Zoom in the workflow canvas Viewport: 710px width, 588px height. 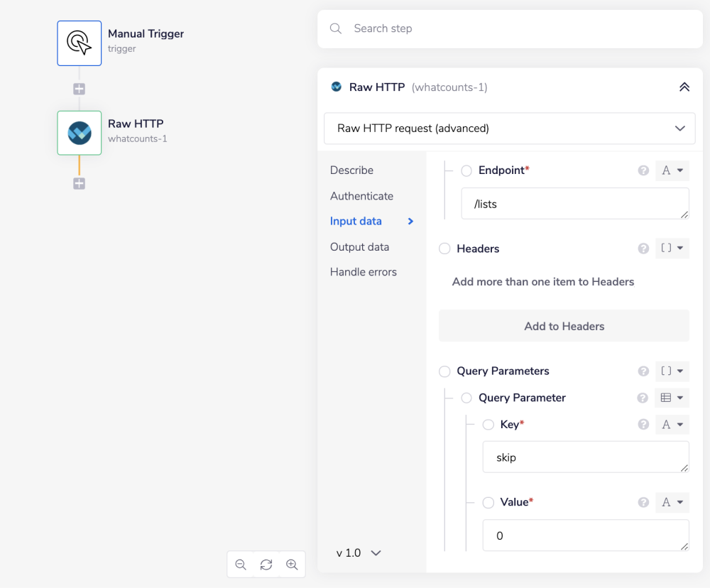(292, 565)
